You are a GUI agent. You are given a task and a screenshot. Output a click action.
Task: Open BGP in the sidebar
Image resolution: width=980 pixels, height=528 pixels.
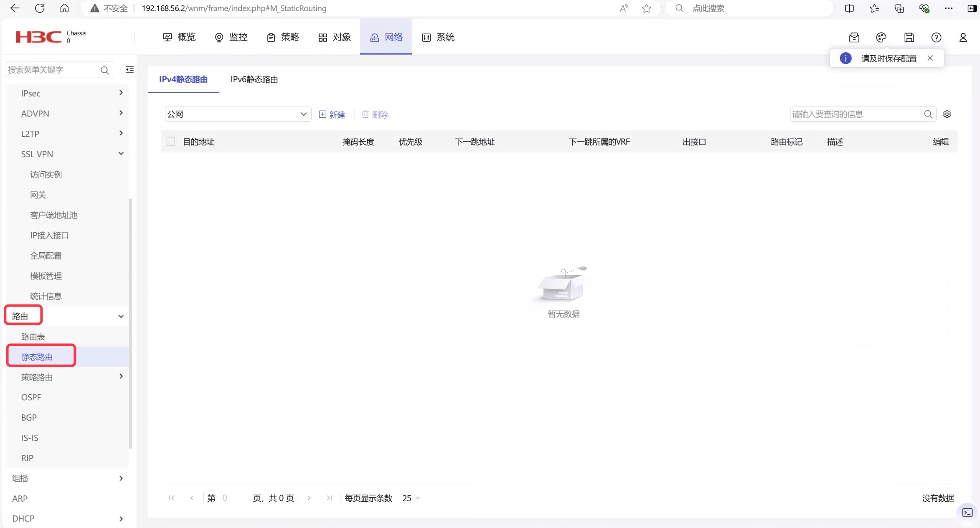pyautogui.click(x=29, y=418)
